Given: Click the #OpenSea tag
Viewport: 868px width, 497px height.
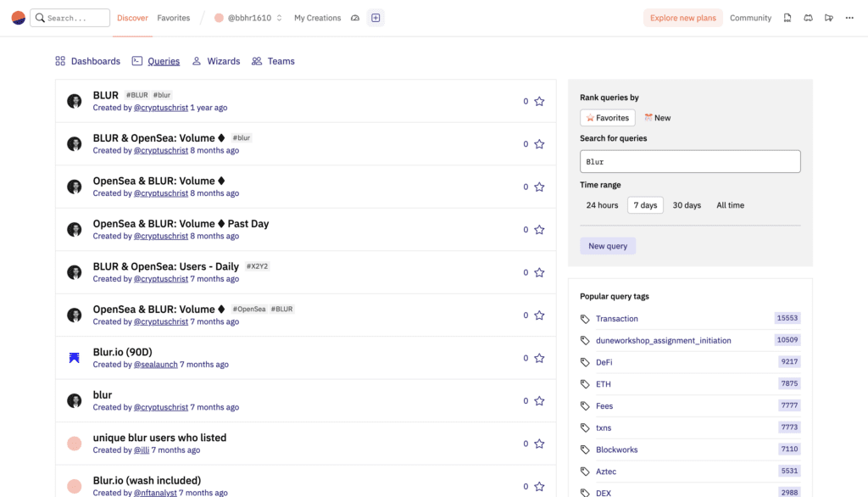Looking at the screenshot, I should tap(248, 310).
